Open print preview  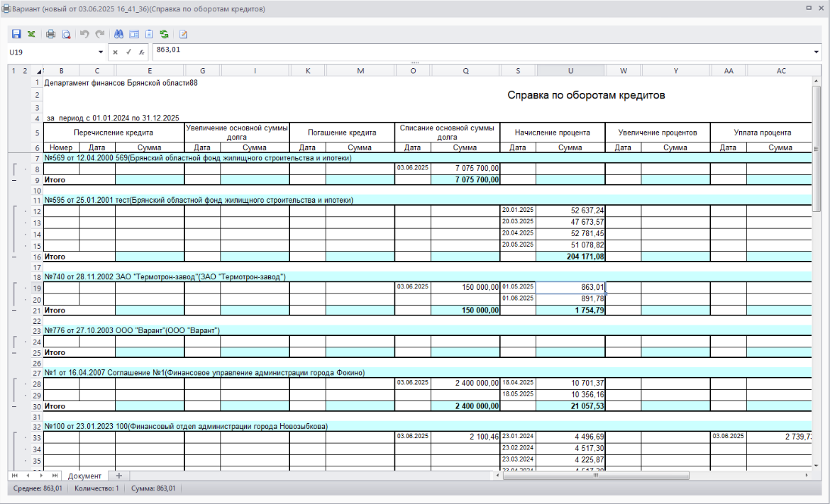click(x=66, y=34)
